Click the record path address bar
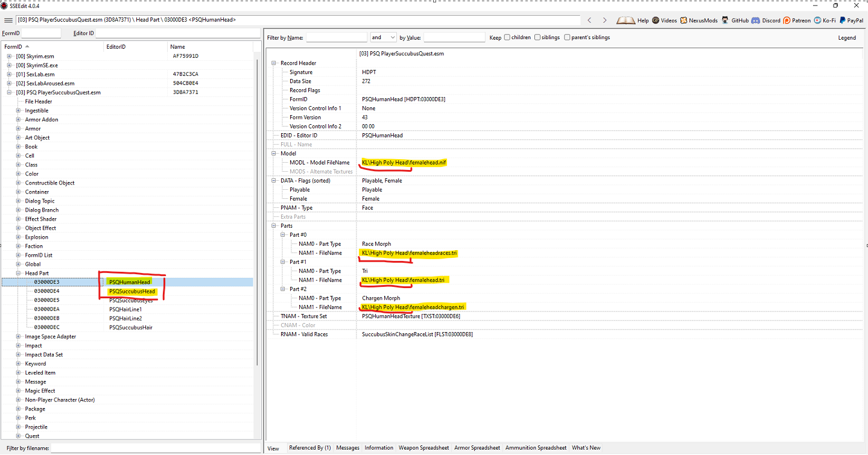This screenshot has width=868, height=455. pyautogui.click(x=298, y=20)
